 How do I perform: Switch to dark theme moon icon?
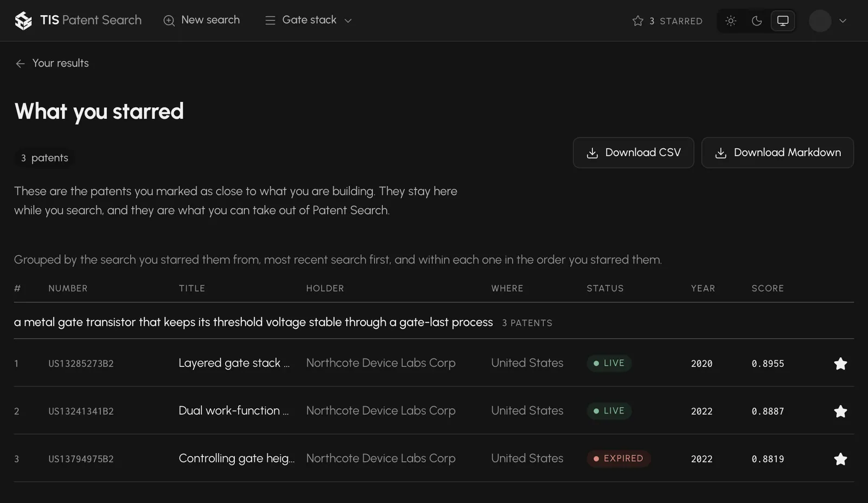pyautogui.click(x=757, y=21)
